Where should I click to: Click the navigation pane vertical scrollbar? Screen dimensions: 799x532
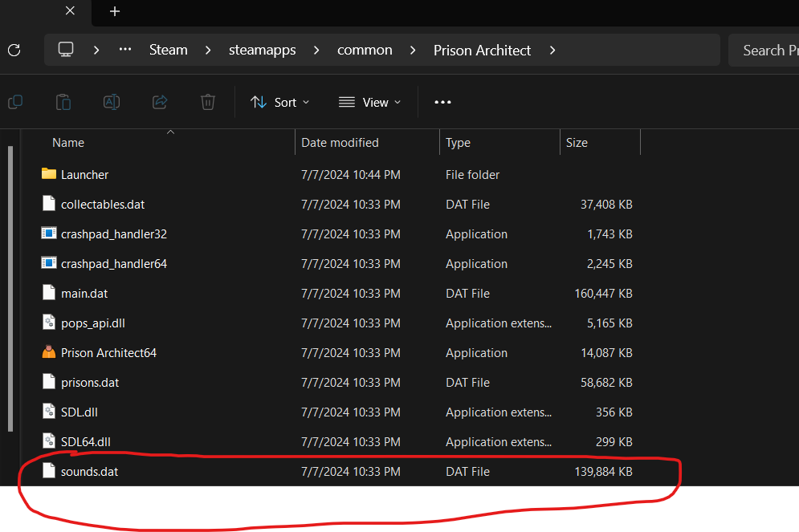[x=10, y=288]
